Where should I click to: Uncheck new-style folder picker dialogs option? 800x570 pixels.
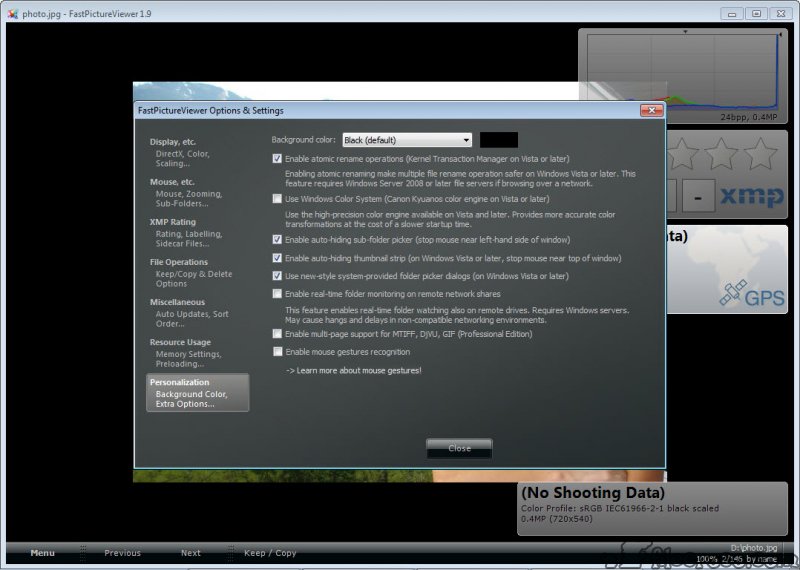[277, 276]
